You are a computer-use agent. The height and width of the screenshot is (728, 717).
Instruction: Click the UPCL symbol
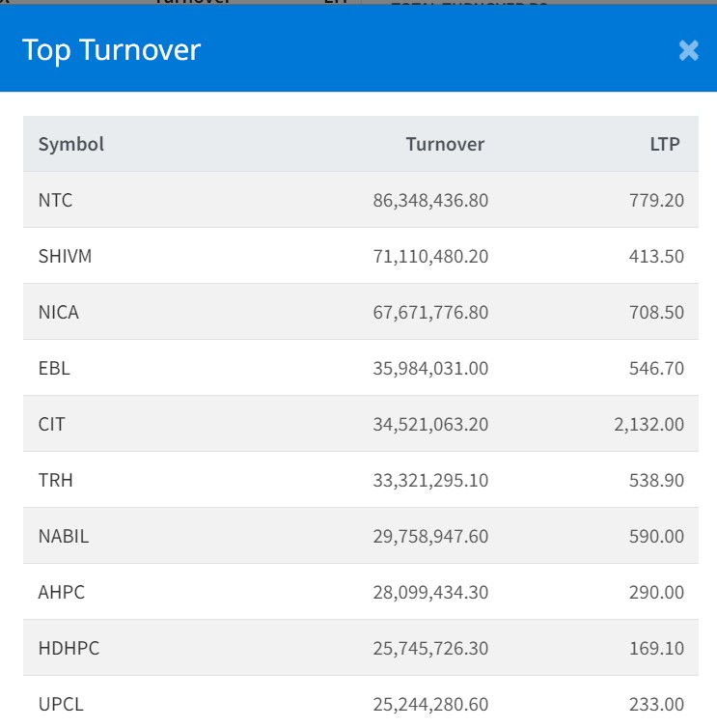(x=61, y=704)
